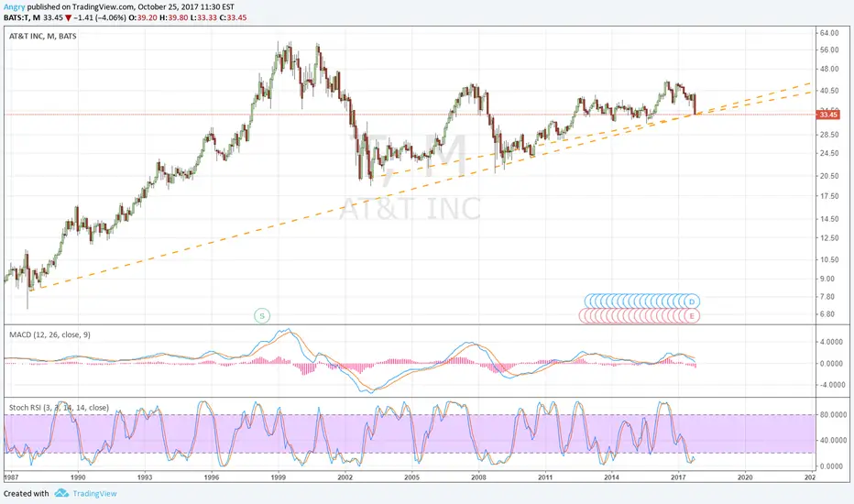The width and height of the screenshot is (854, 504).
Task: Click the 2017 time axis label
Action: pyautogui.click(x=678, y=477)
